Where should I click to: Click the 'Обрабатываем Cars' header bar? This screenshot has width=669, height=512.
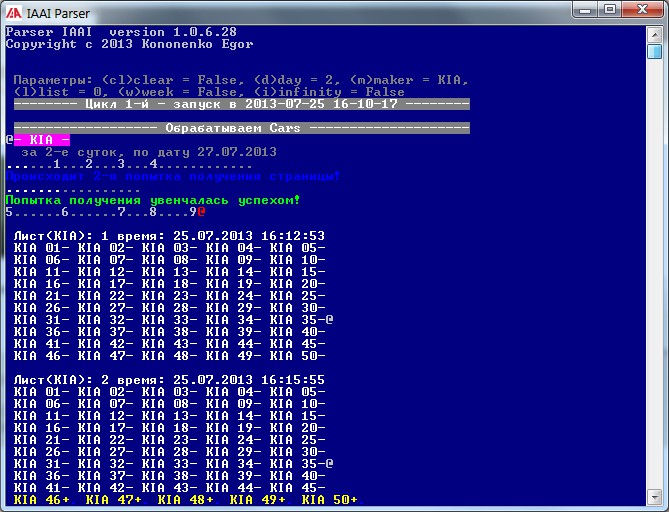click(x=241, y=128)
